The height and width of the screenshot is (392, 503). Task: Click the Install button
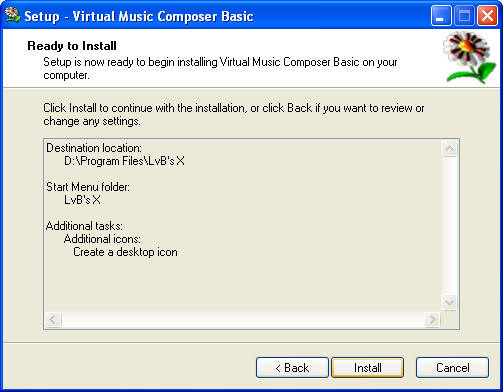click(368, 368)
